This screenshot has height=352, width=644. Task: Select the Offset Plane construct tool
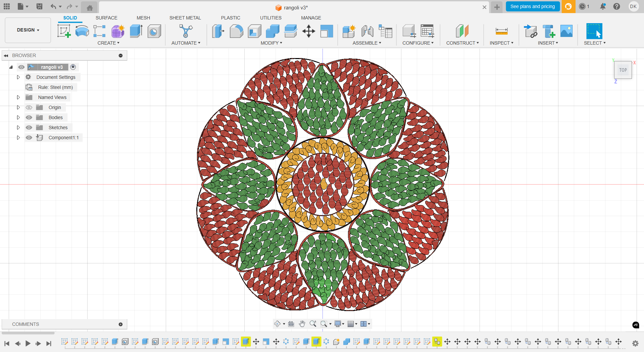(x=462, y=31)
